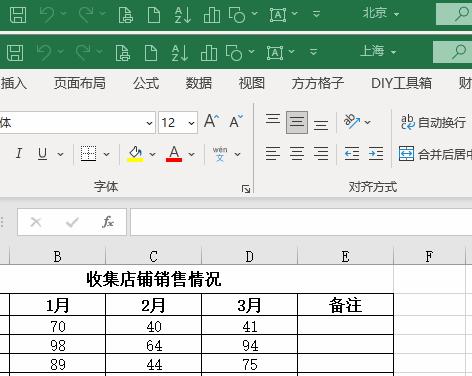Click sort A-Z icon in 北京 window
This screenshot has height=376, width=472.
click(x=183, y=15)
